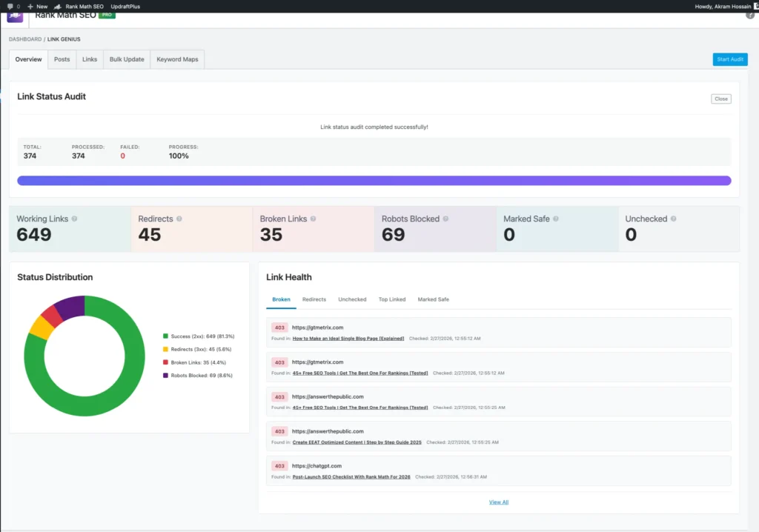The width and height of the screenshot is (759, 532).
Task: Open the comments bubble icon in admin bar
Action: [10, 6]
